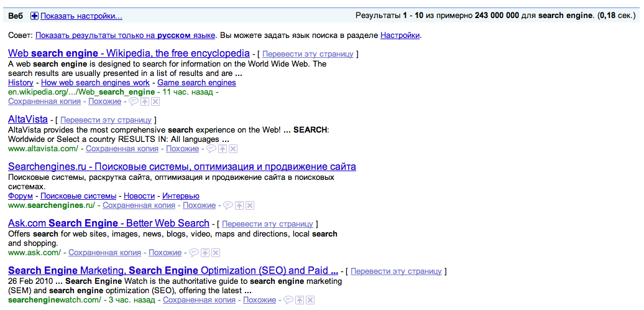Open Сохраненная копия for www.altavista.com

click(x=122, y=149)
